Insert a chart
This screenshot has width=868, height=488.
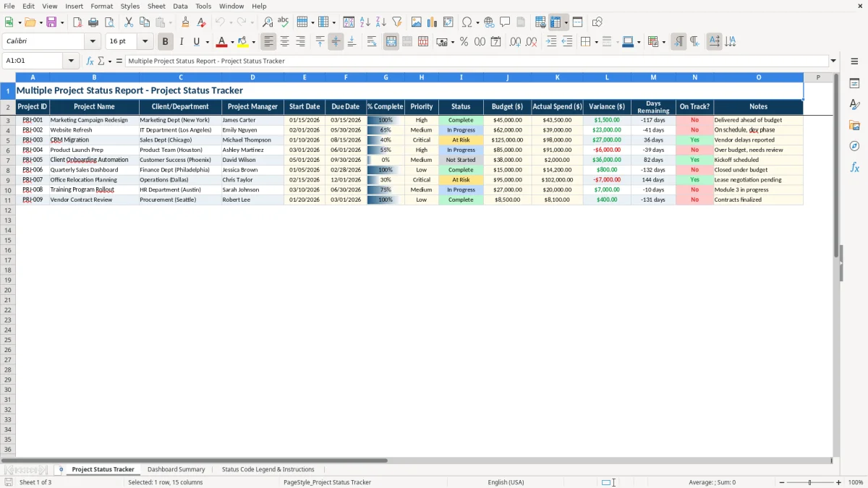tap(433, 22)
